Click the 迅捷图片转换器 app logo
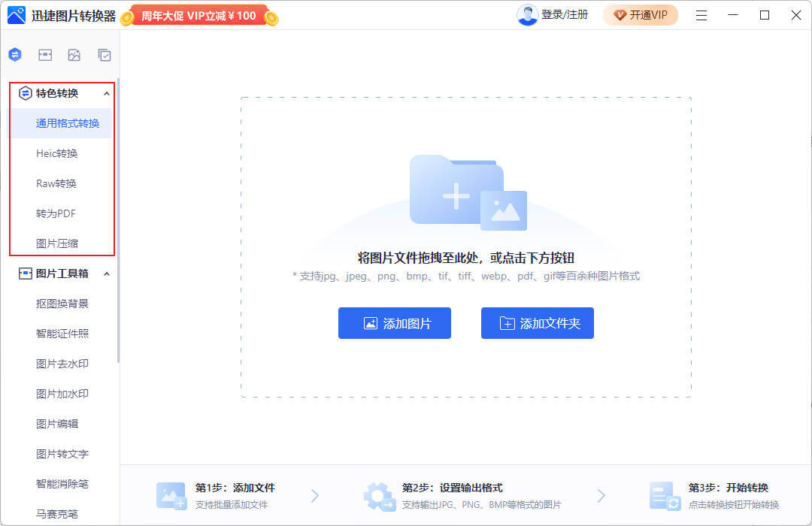 (x=17, y=15)
